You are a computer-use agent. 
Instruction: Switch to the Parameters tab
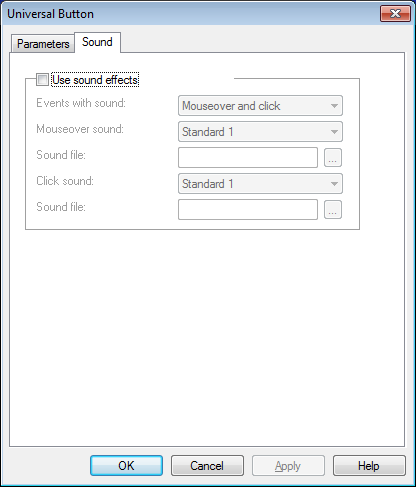click(x=43, y=44)
